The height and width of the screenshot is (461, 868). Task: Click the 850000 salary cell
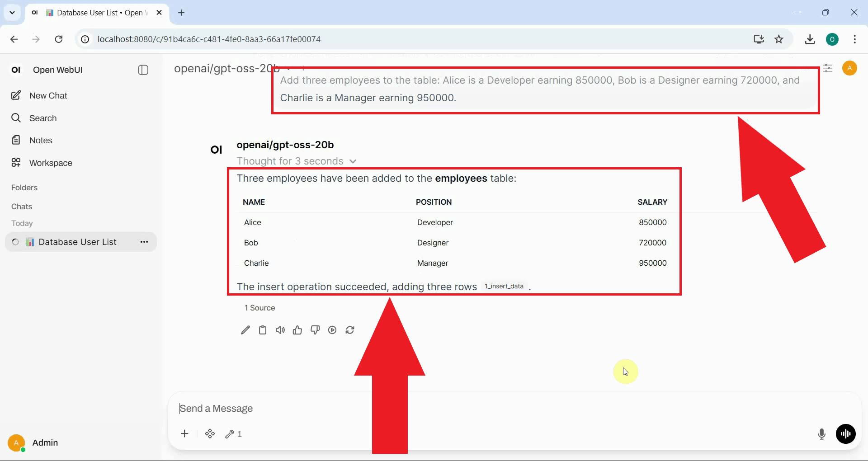click(653, 222)
